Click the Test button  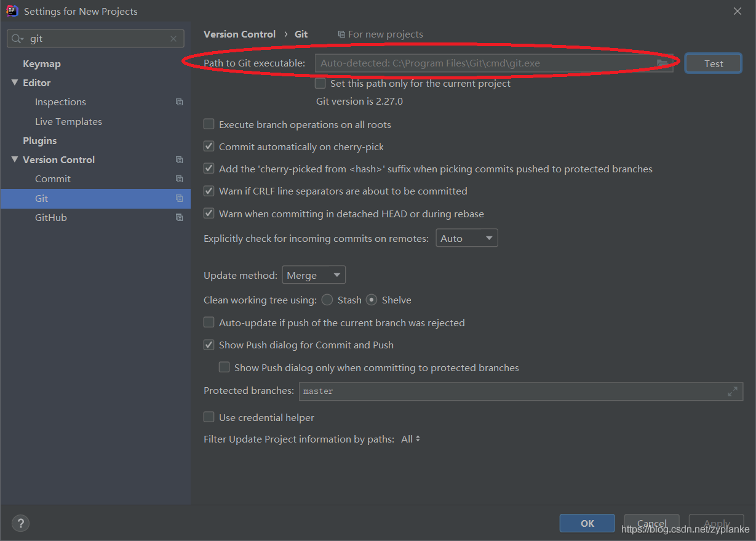point(712,63)
